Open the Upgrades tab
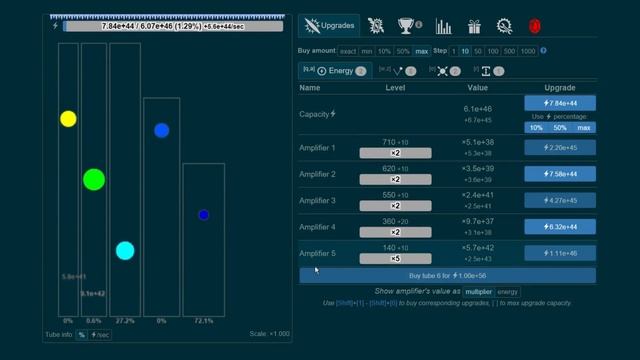640x360 pixels. click(x=329, y=25)
